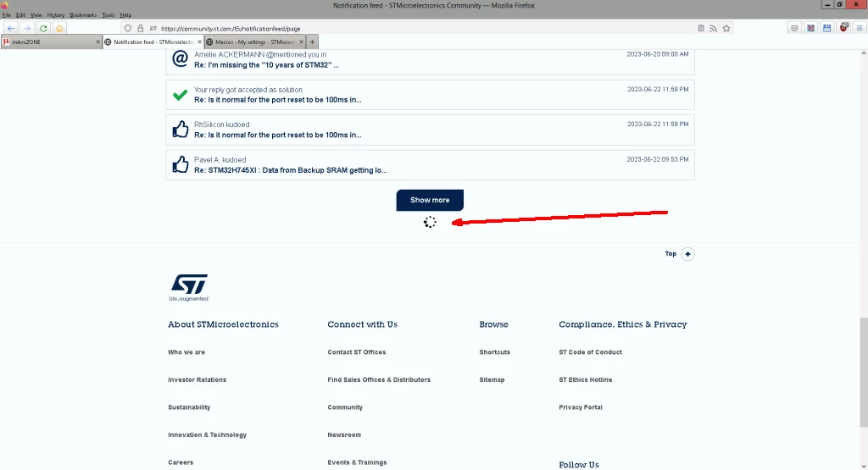Open Find Sales Offices & Distributors link
The width and height of the screenshot is (868, 470).
pyautogui.click(x=379, y=380)
